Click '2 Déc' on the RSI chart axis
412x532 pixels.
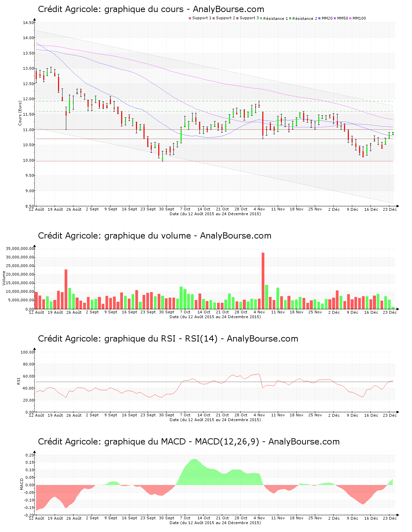(x=334, y=415)
